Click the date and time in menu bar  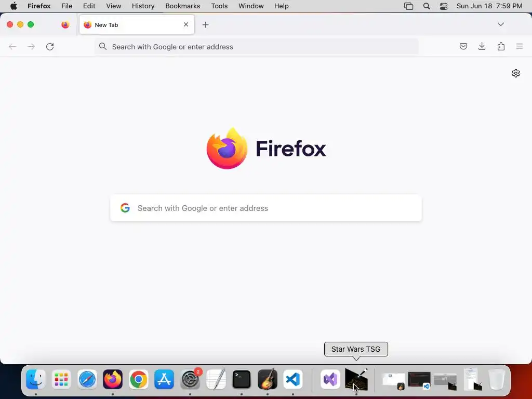click(489, 6)
